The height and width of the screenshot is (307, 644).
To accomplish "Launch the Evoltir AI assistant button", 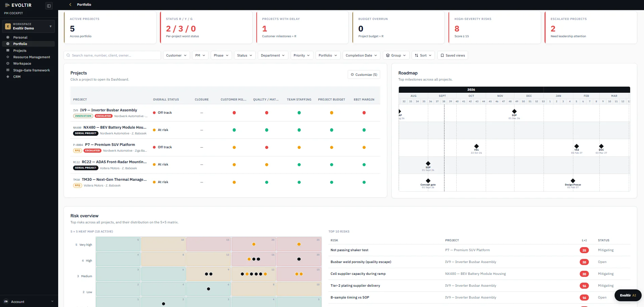I will 628,295.
